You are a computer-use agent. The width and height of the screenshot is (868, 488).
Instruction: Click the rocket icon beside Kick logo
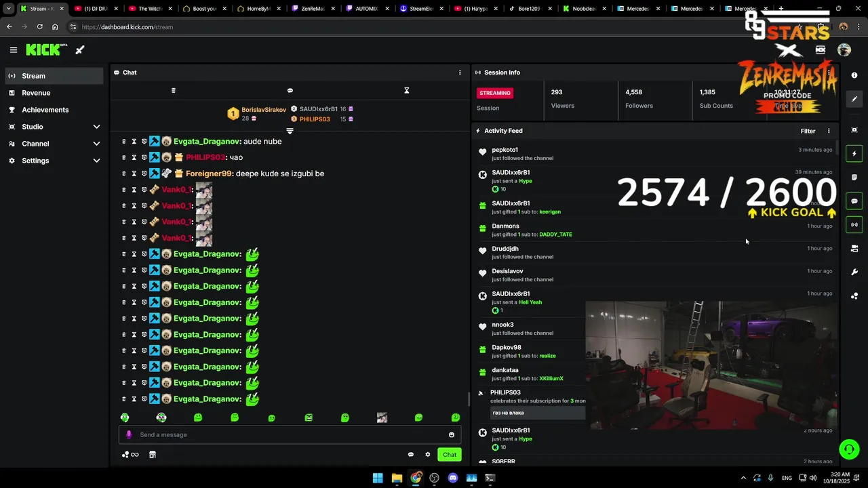[x=80, y=49]
